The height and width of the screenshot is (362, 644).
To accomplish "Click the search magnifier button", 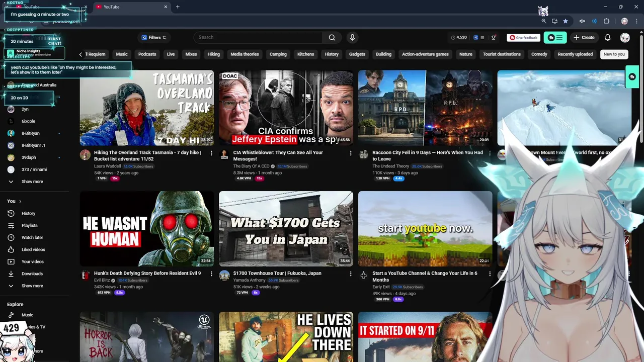I will point(332,37).
